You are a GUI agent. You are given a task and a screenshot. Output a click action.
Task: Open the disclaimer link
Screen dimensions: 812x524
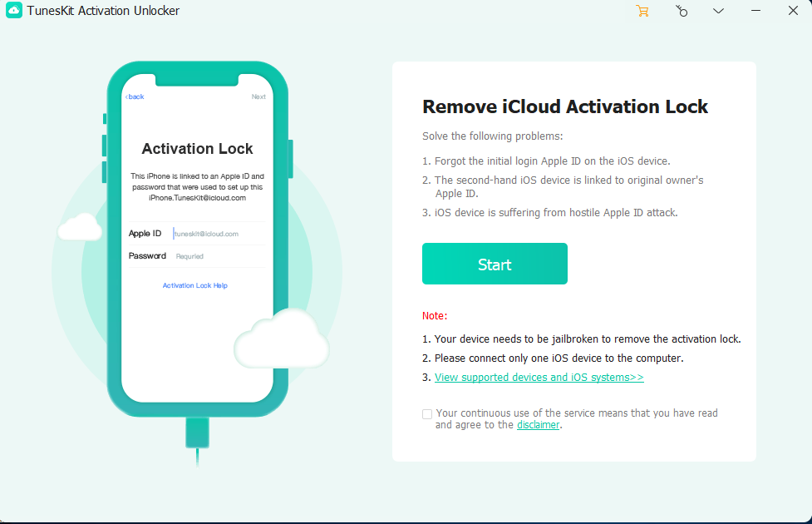pos(538,424)
